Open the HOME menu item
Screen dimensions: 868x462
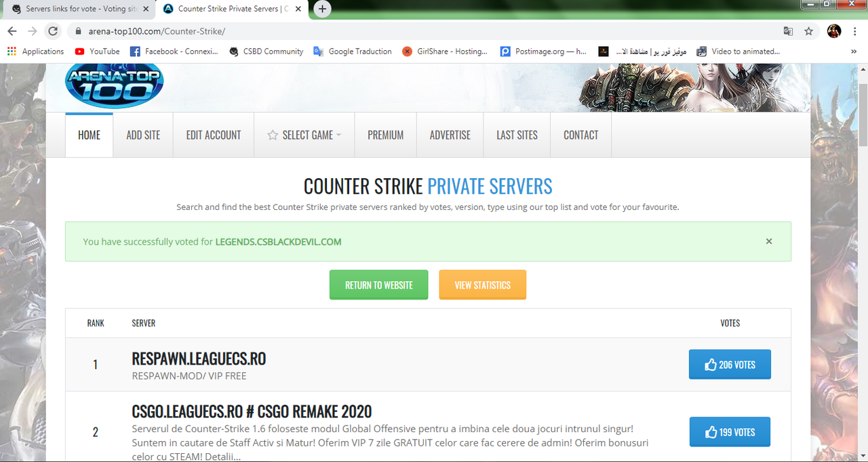[x=89, y=135]
